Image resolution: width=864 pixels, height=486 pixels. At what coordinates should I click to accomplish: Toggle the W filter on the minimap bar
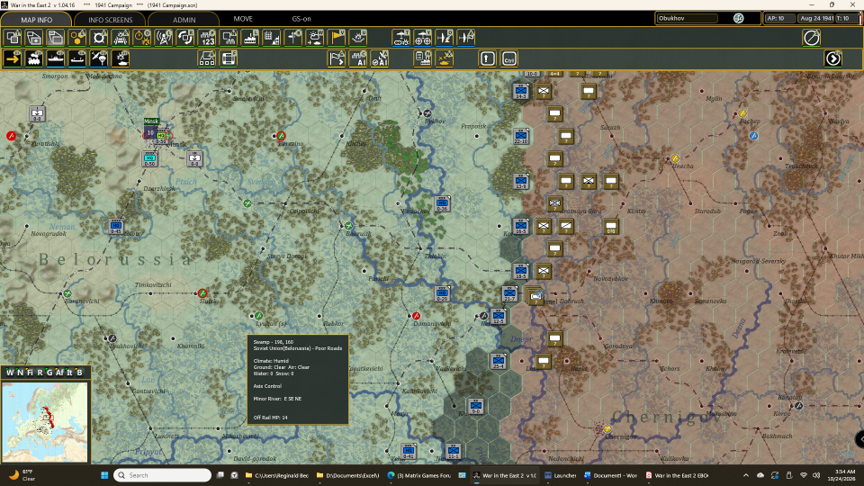click(x=10, y=372)
